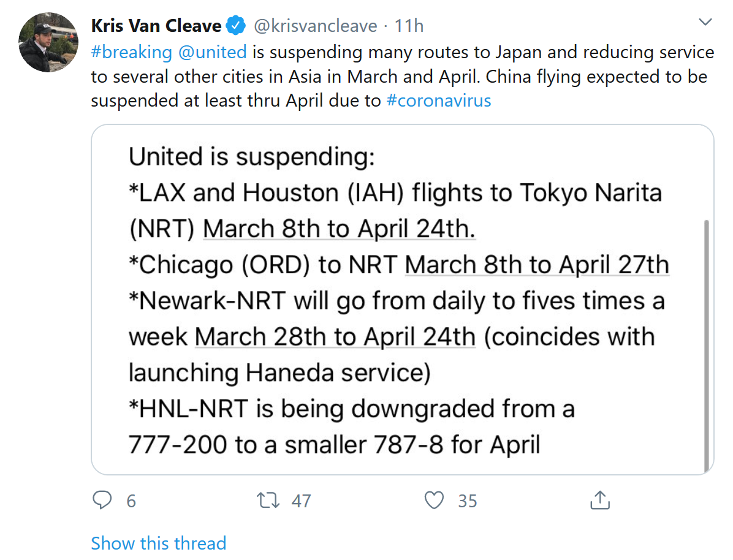Like the tweet with the heart icon
The image size is (733, 560).
(x=435, y=501)
